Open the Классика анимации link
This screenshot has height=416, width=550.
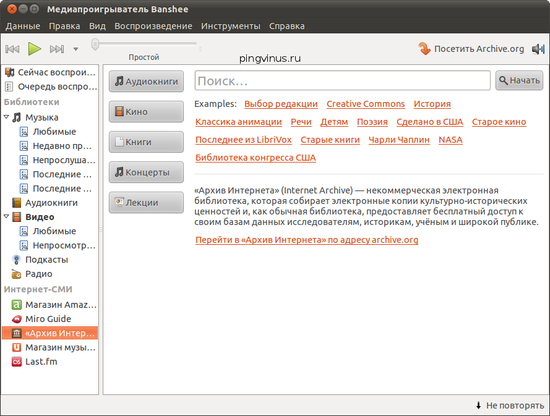coord(239,122)
